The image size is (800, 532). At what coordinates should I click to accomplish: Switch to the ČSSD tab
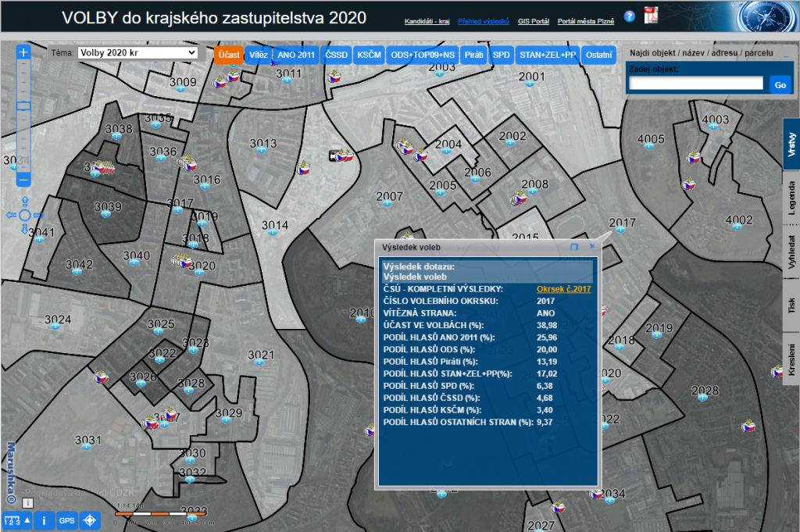click(x=336, y=55)
